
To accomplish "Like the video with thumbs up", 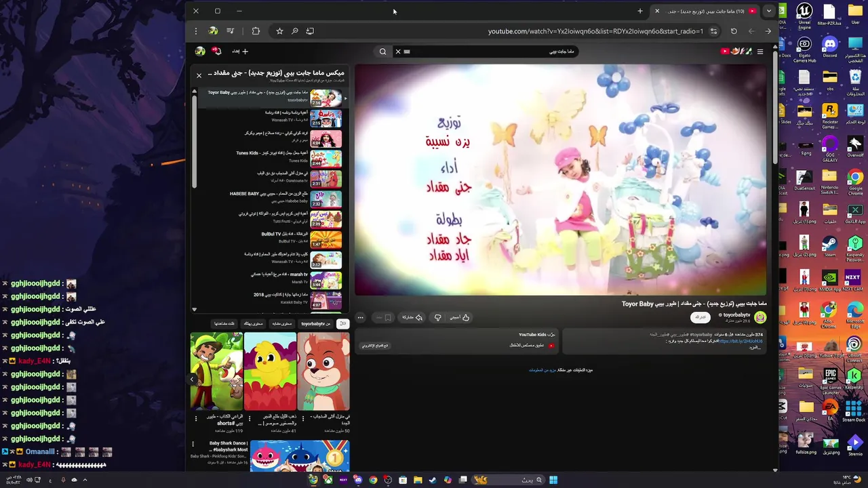I will (x=460, y=317).
